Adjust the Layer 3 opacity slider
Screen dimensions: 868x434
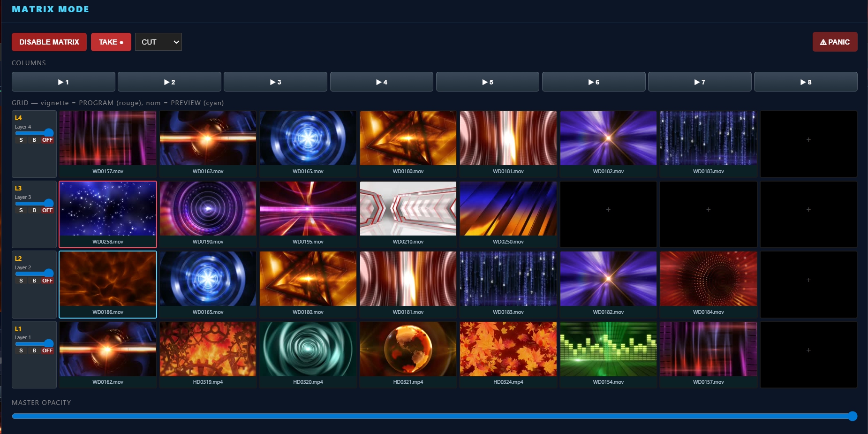(34, 203)
